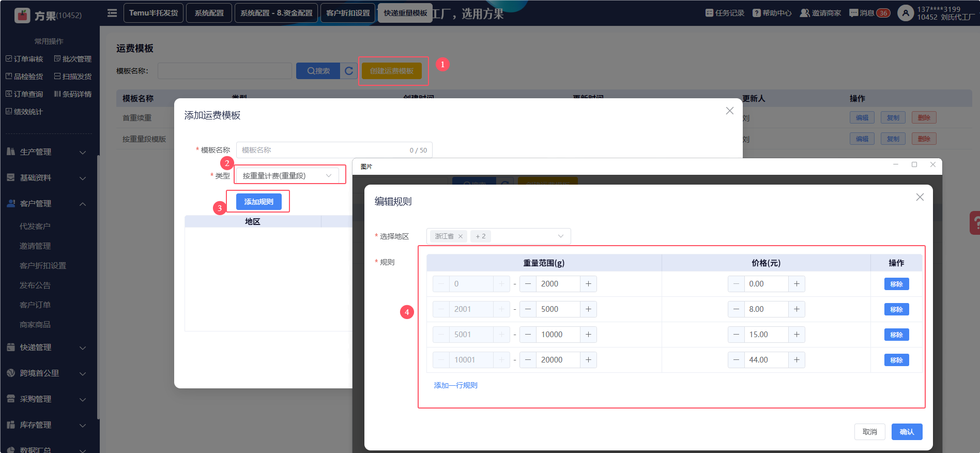Switch to the 客户折扣设置 tab
The width and height of the screenshot is (980, 453).
pos(348,13)
